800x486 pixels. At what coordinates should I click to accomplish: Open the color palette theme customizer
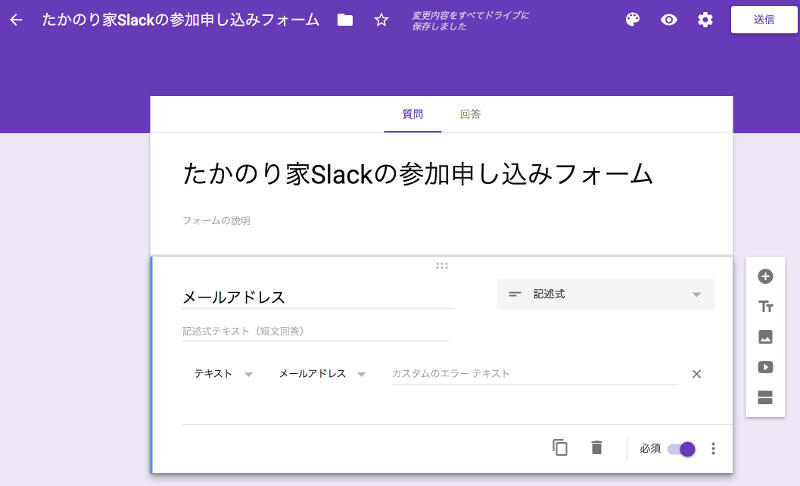633,20
